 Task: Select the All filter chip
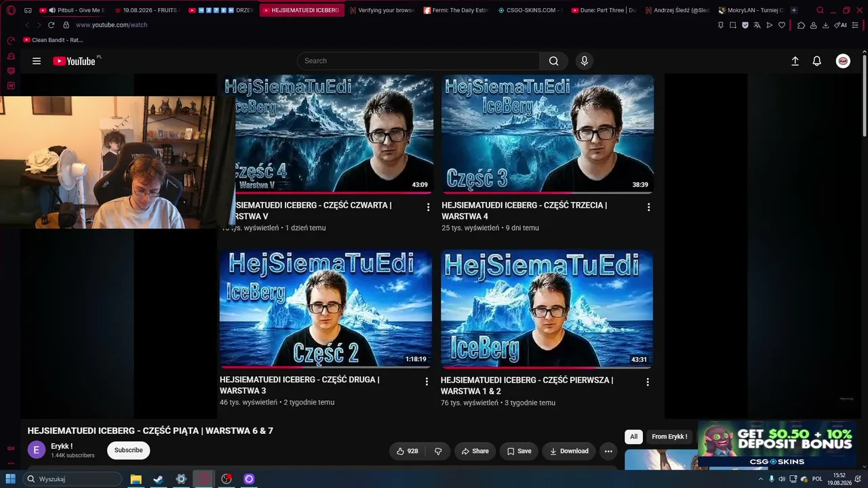pos(633,436)
